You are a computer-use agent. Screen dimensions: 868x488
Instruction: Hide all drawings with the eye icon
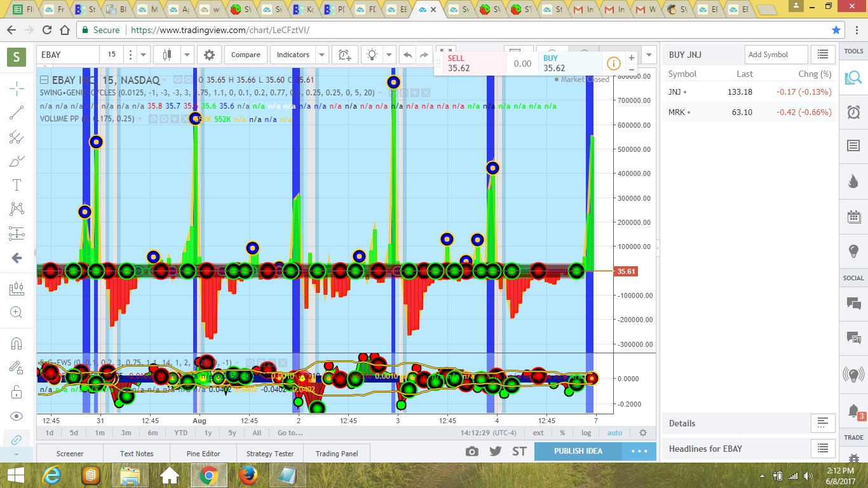(x=17, y=416)
